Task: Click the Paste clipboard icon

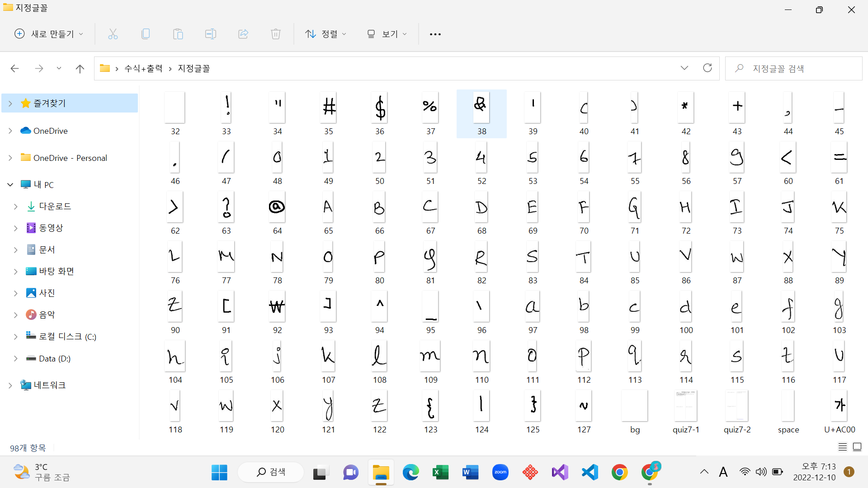Action: tap(178, 34)
